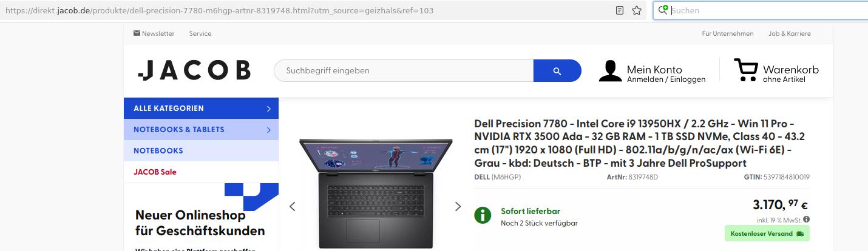The image size is (868, 251).
Task: Click the Newsletter envelope icon
Action: coord(137,33)
